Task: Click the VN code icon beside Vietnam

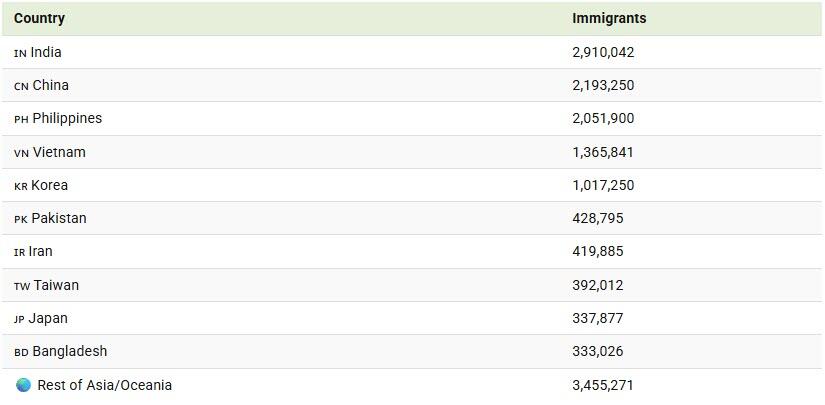Action: (x=21, y=153)
